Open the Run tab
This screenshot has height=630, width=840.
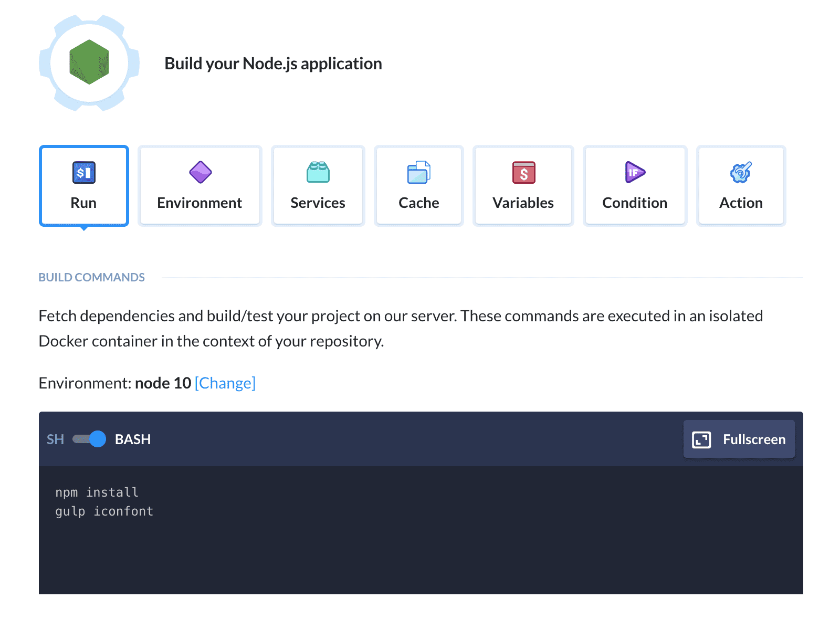pos(84,186)
